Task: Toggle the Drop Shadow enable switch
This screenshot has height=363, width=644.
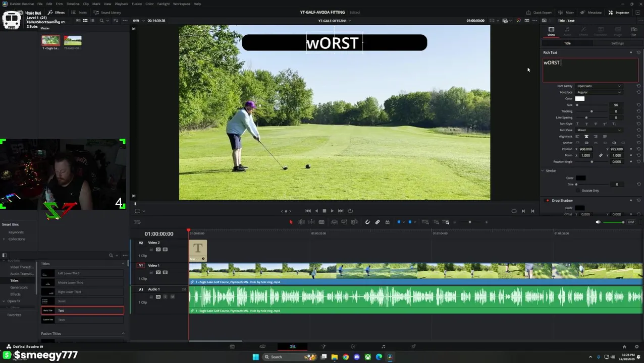Action: (548, 201)
